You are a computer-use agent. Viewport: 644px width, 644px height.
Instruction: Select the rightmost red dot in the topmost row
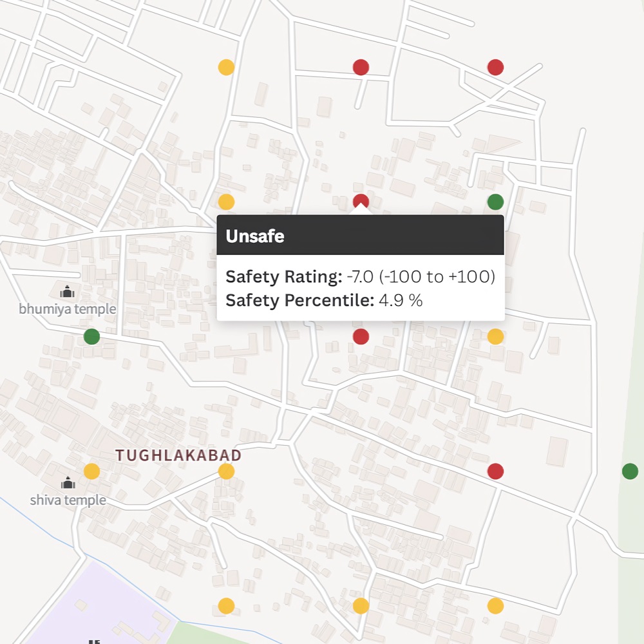[x=496, y=67]
